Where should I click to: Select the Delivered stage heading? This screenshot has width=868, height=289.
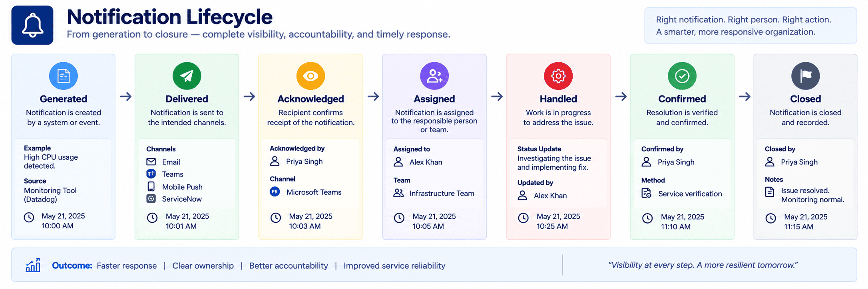[x=187, y=99]
